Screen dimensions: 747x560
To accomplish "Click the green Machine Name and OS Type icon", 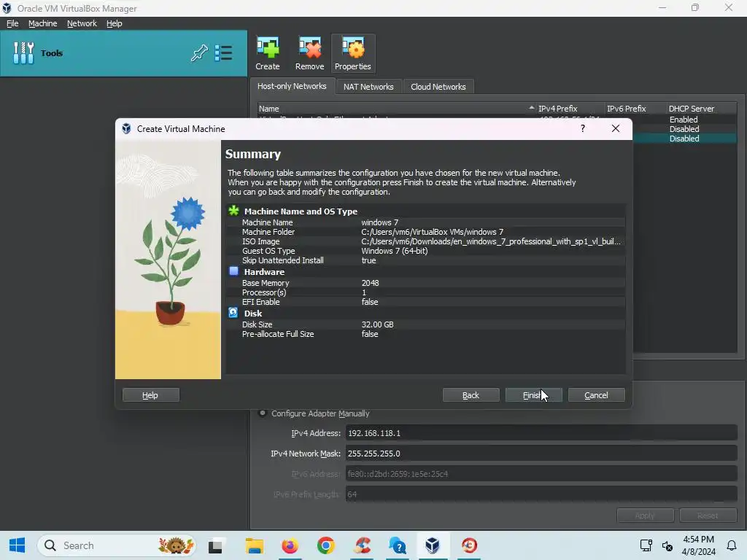I will tap(233, 211).
